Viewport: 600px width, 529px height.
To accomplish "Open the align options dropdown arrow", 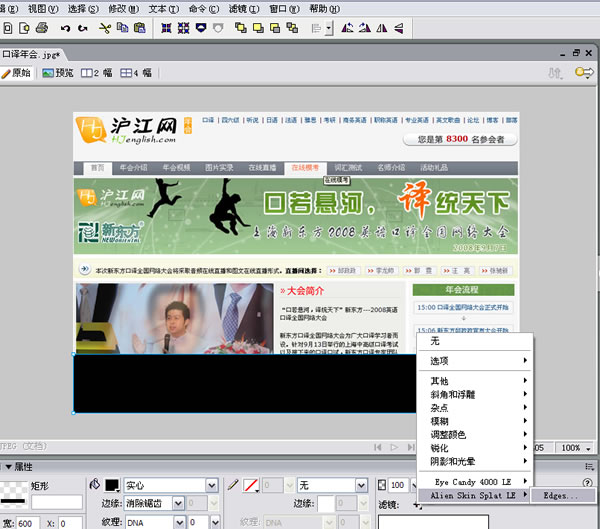I will click(329, 28).
